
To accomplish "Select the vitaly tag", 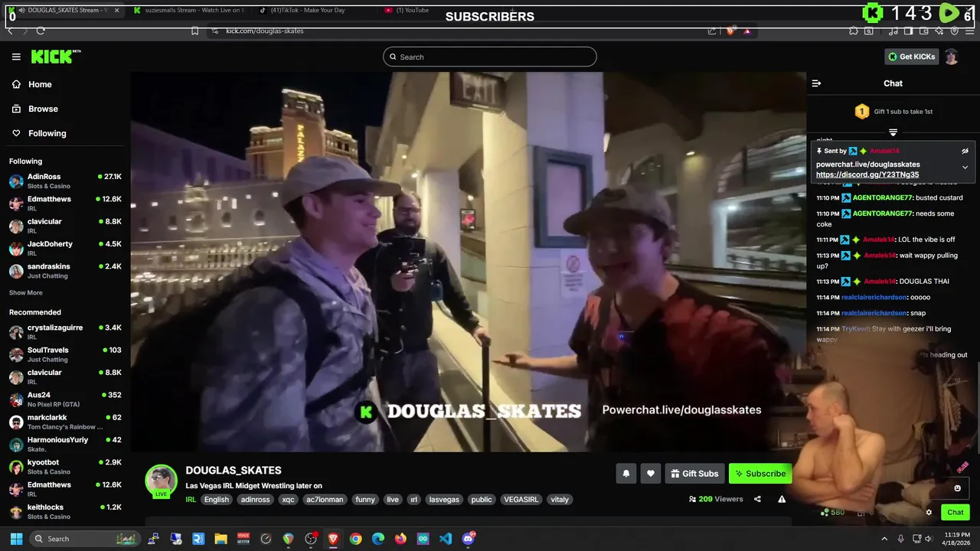I will click(560, 500).
